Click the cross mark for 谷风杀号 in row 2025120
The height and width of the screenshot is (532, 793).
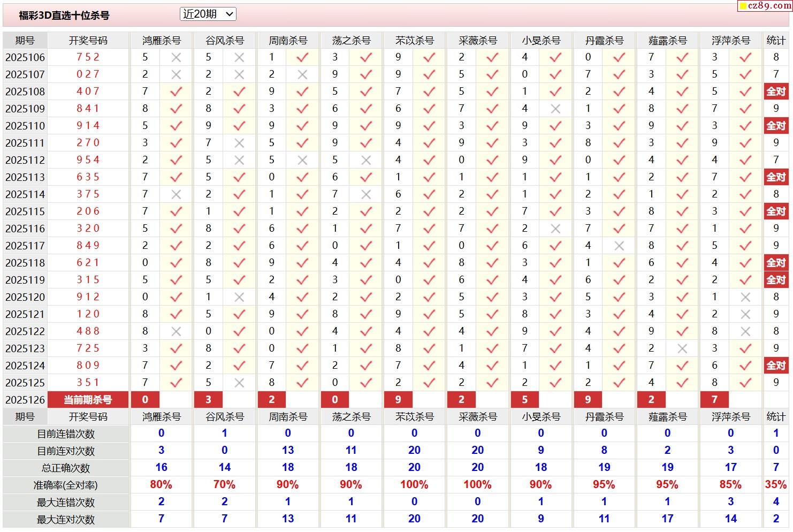click(x=239, y=297)
